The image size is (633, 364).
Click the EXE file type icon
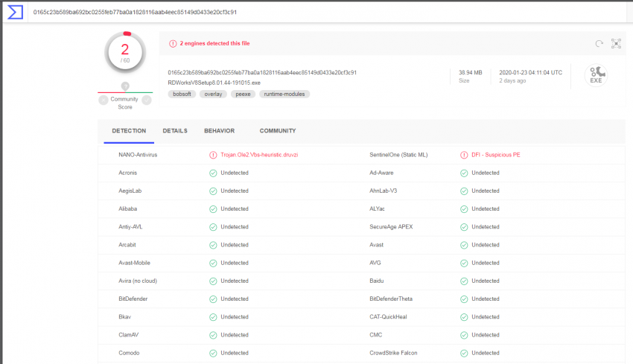tap(596, 76)
